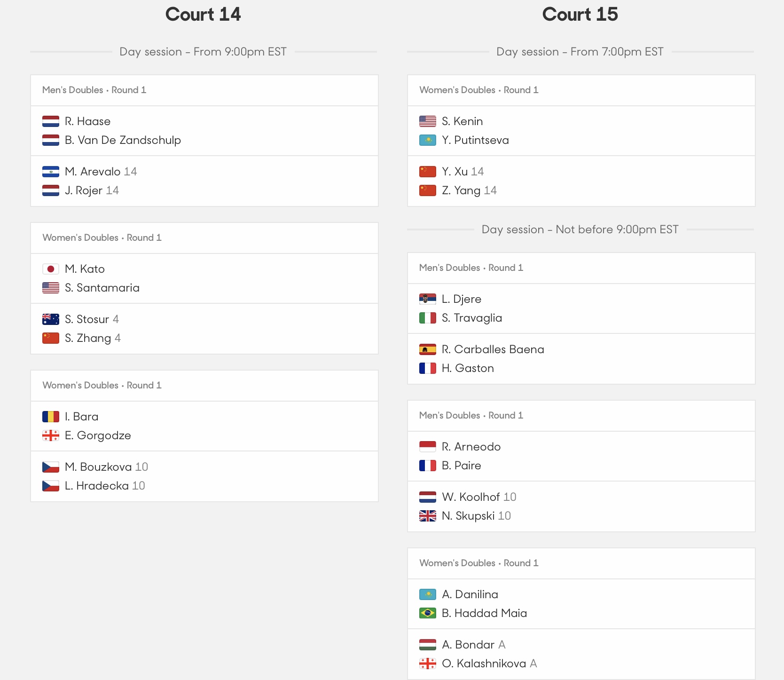Click the UK flag beside N. Skupski
The image size is (784, 680).
click(x=428, y=516)
